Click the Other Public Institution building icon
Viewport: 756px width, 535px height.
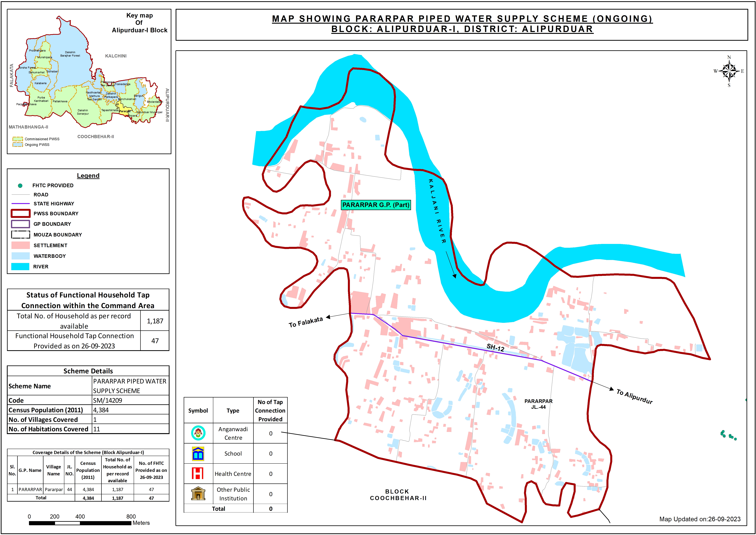click(x=198, y=494)
